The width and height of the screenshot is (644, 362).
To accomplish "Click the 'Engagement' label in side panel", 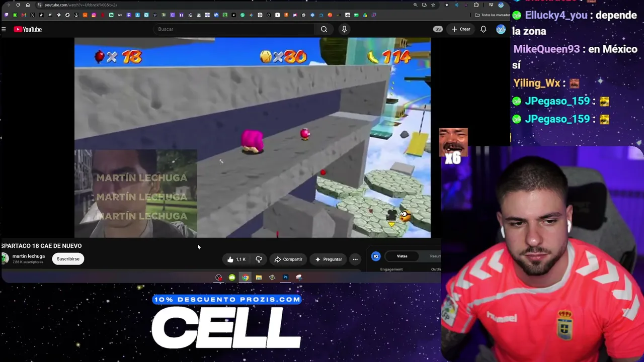I will click(x=391, y=269).
